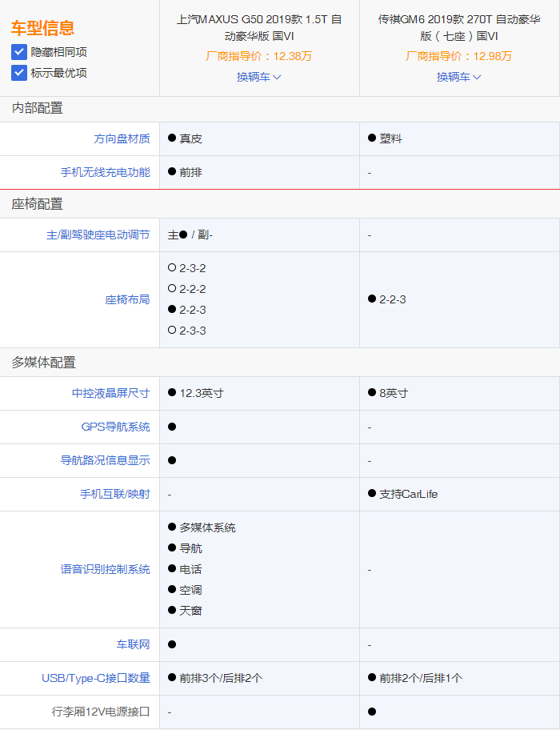The image size is (560, 730).
Task: Click the 多媒体系统 voice control item
Action: 207,528
